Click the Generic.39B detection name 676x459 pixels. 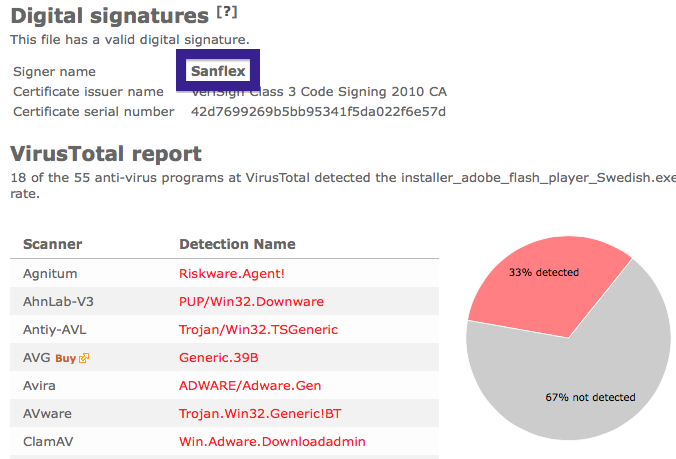click(219, 358)
